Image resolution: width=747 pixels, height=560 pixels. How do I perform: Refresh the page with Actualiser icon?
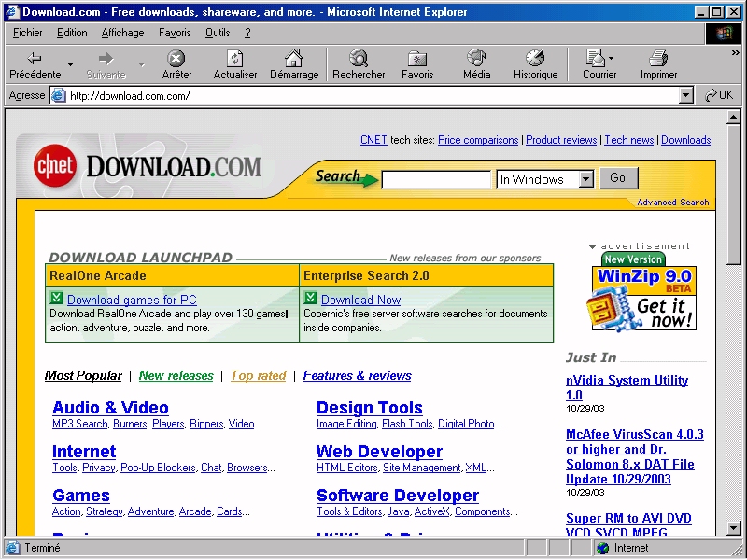(235, 59)
